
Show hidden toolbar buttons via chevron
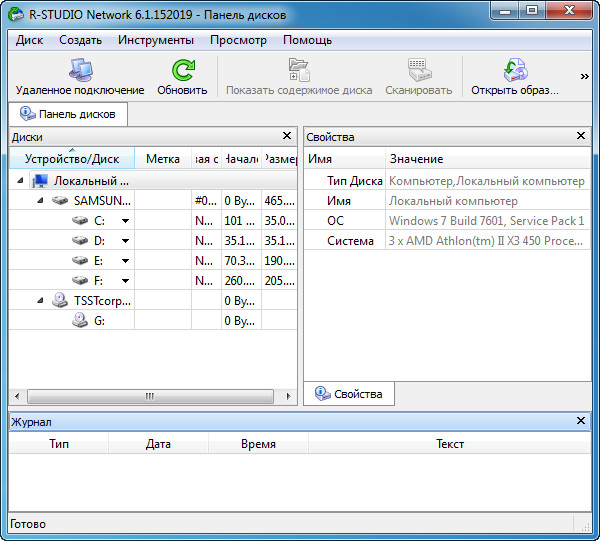[585, 75]
